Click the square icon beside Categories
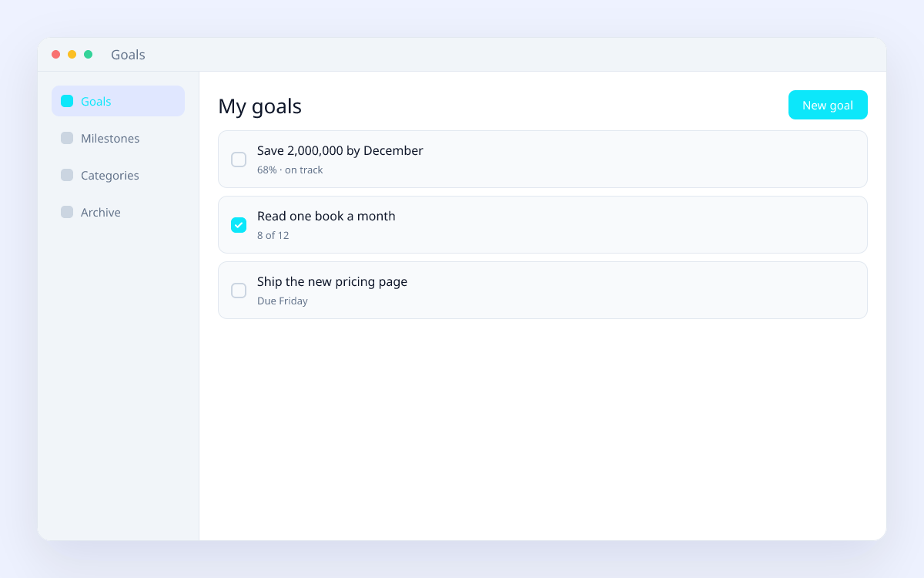The height and width of the screenshot is (578, 924). coord(67,175)
